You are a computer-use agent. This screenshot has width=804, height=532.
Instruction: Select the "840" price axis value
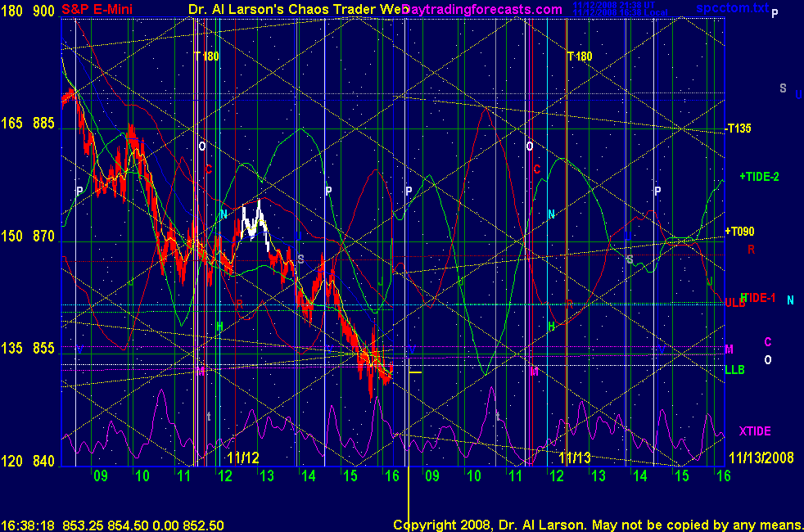coord(43,462)
